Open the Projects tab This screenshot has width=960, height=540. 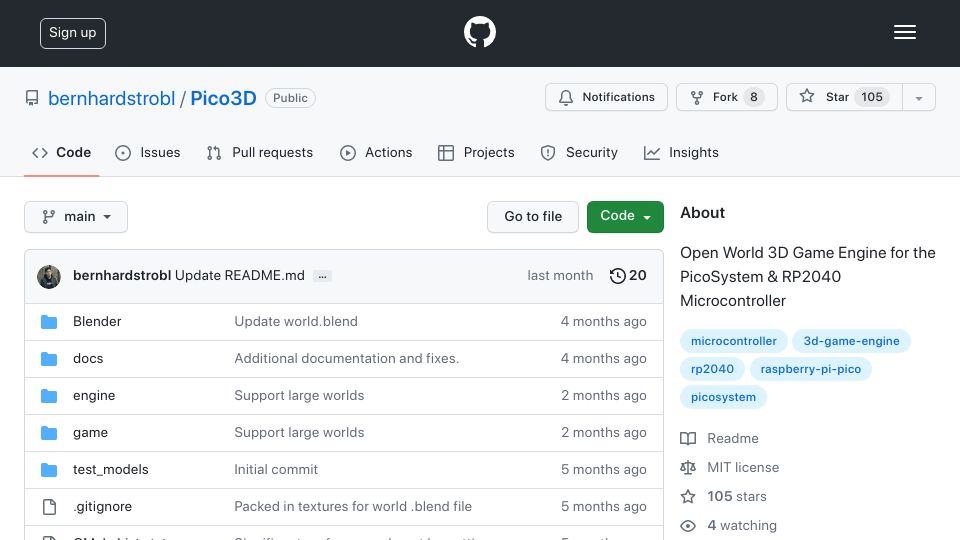click(476, 152)
